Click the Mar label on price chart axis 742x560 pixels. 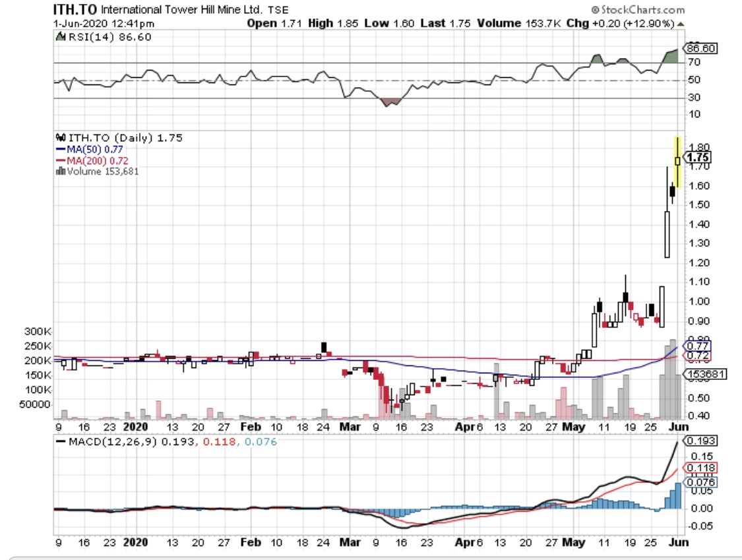click(x=350, y=427)
